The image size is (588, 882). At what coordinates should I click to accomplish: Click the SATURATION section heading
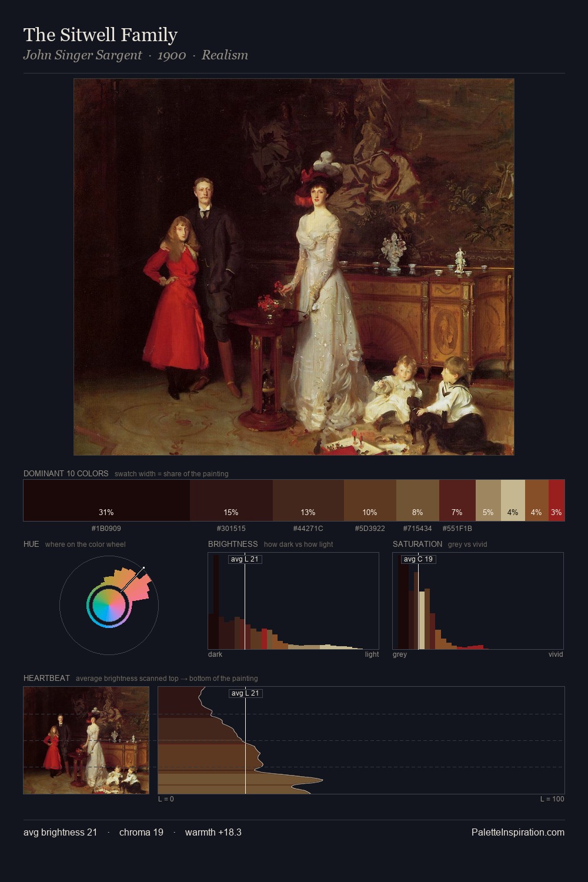tap(417, 544)
